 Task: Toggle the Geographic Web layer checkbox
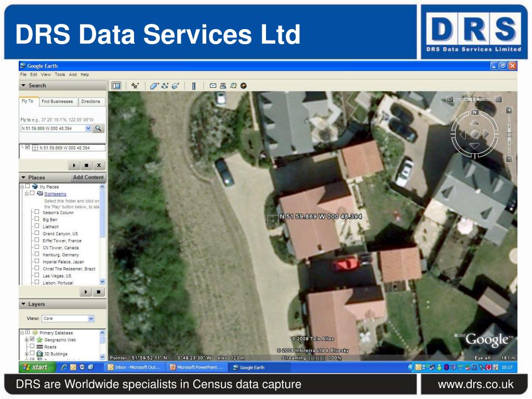[x=32, y=339]
